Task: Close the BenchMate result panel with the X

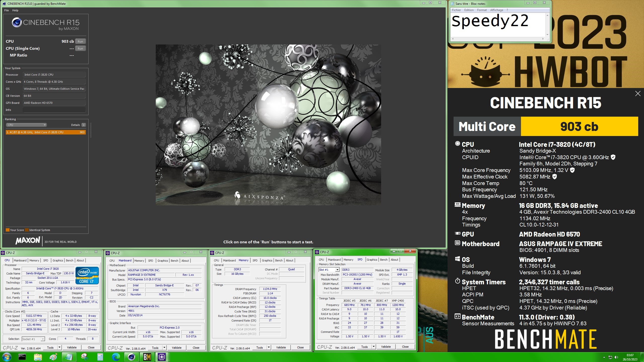Action: click(x=638, y=94)
